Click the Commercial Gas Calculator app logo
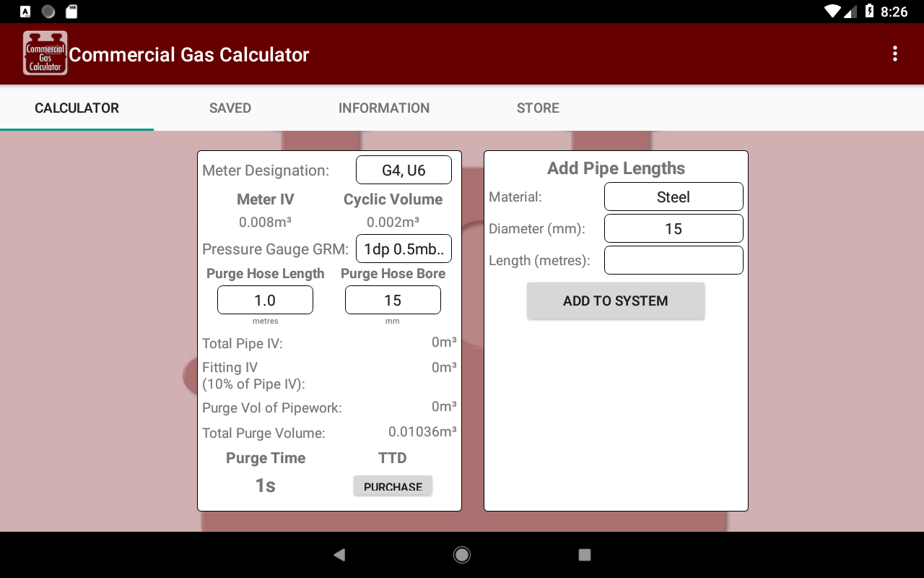Screen dimensions: 924x578 coord(44,53)
